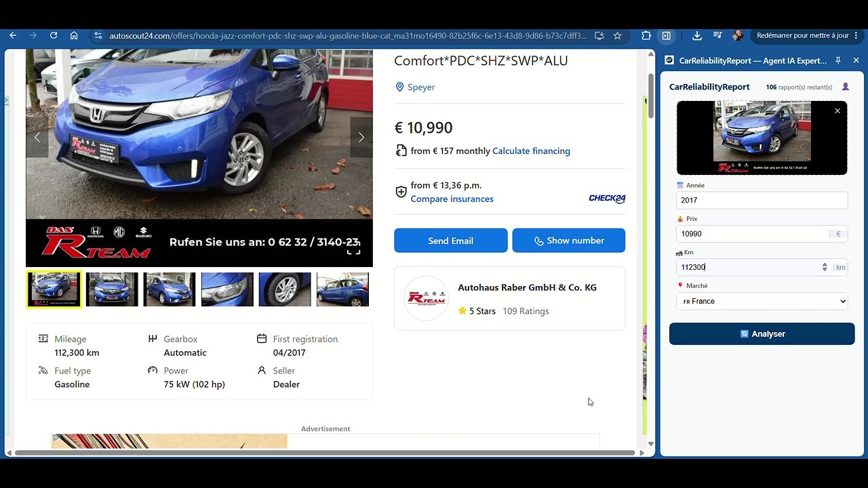Open the browser profile avatar

[x=738, y=35]
